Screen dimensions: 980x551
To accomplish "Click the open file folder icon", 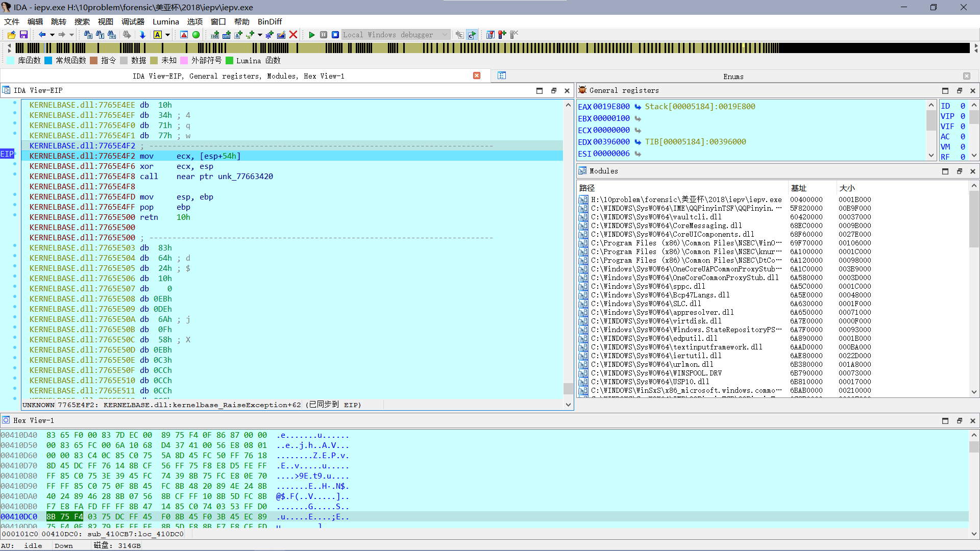I will point(11,35).
